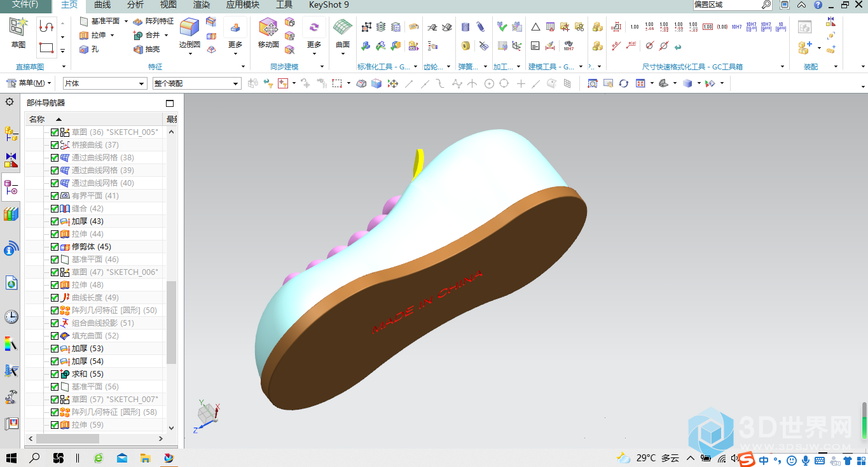Click the Add Component assembly icon
This screenshot has width=868, height=467.
point(805,47)
